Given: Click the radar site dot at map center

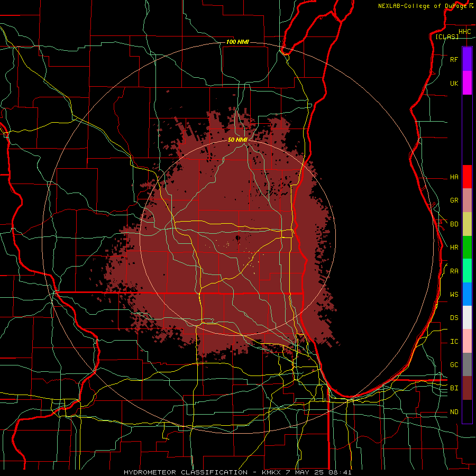Looking at the screenshot, I should [x=237, y=239].
